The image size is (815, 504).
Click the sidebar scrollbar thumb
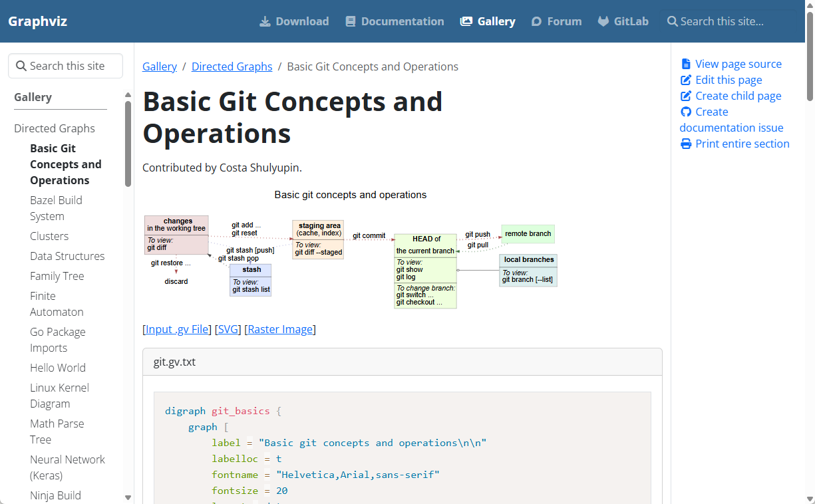128,144
